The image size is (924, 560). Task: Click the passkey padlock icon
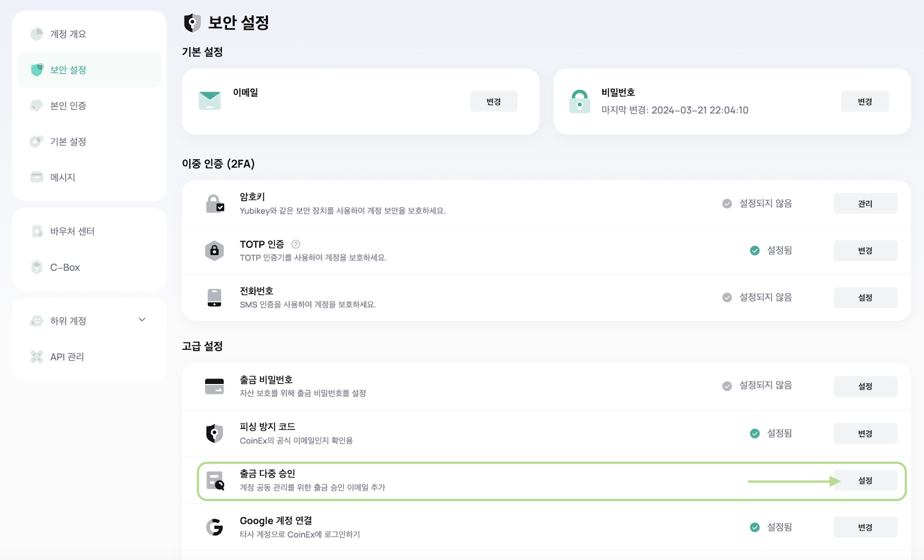[x=215, y=203]
